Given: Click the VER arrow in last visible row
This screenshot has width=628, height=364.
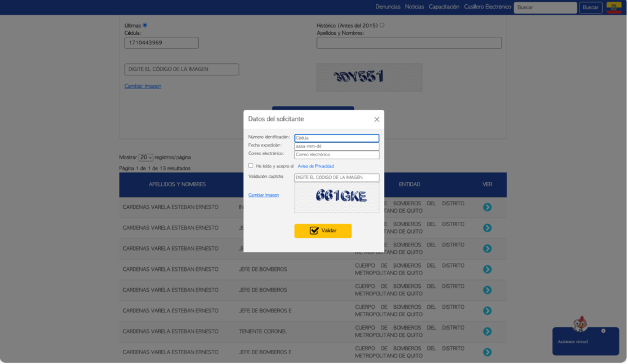Looking at the screenshot, I should click(487, 352).
